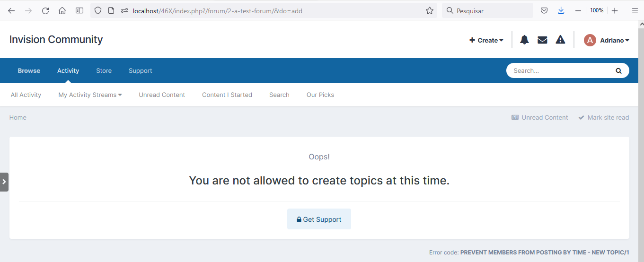Screen dimensions: 644x262
Task: Expand My Activity Streams dropdown
Action: [x=90, y=95]
